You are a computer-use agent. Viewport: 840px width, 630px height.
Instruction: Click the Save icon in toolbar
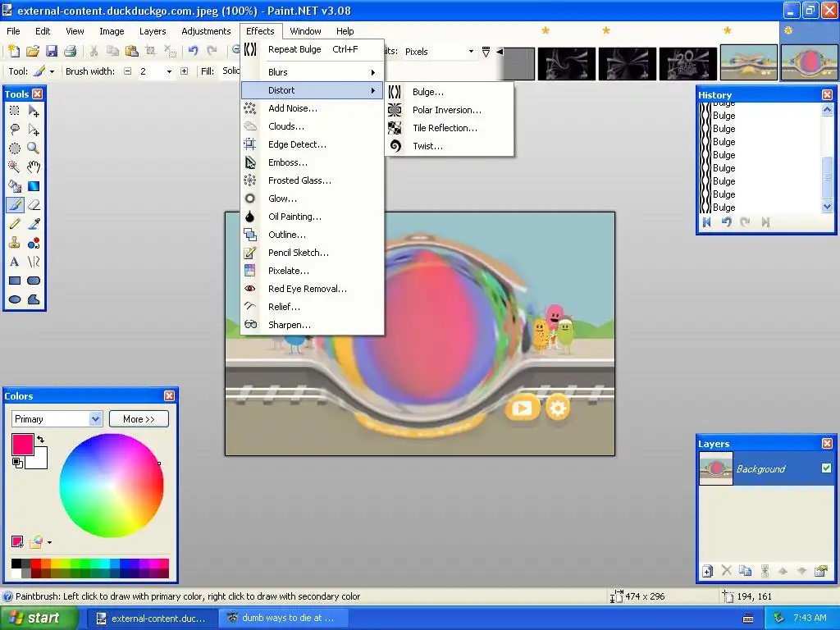(x=52, y=51)
